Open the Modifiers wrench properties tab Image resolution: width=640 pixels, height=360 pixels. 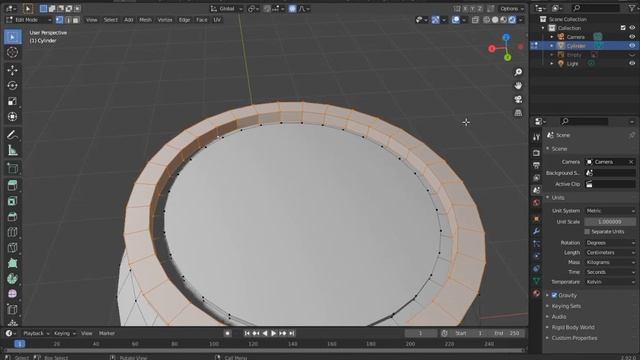click(536, 231)
